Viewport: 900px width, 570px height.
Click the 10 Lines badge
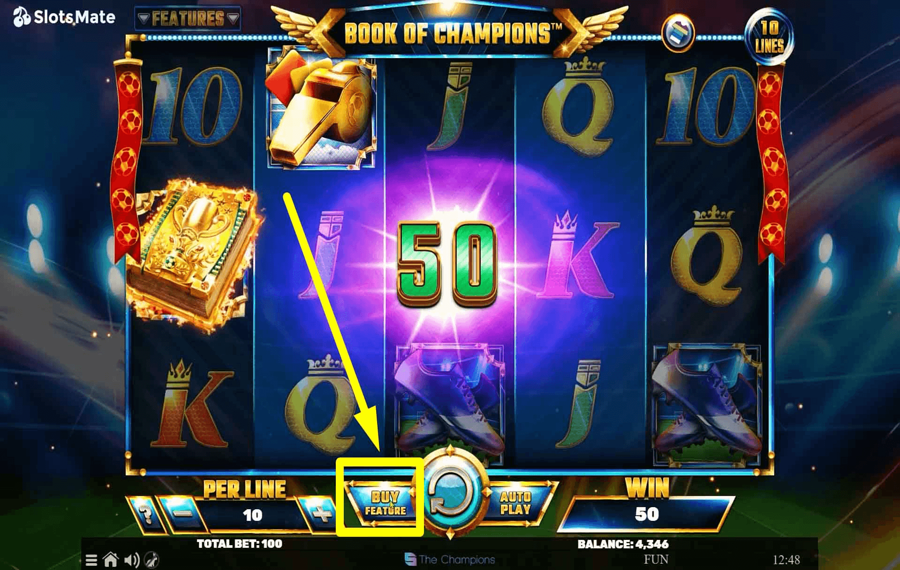coord(769,36)
